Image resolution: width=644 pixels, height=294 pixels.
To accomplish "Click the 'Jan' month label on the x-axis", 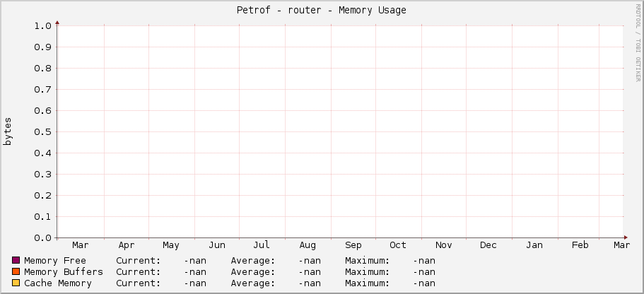I will pos(534,245).
